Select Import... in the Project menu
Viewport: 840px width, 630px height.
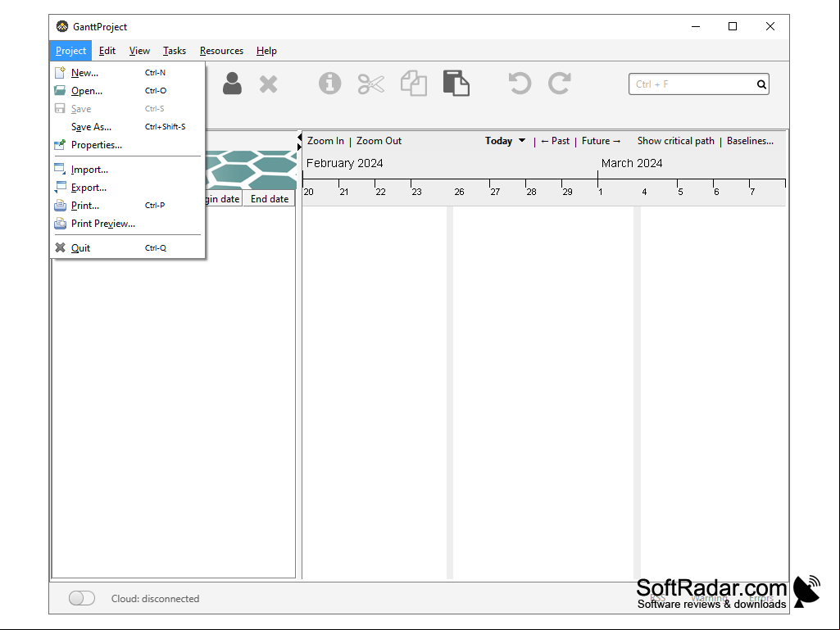[128, 170]
